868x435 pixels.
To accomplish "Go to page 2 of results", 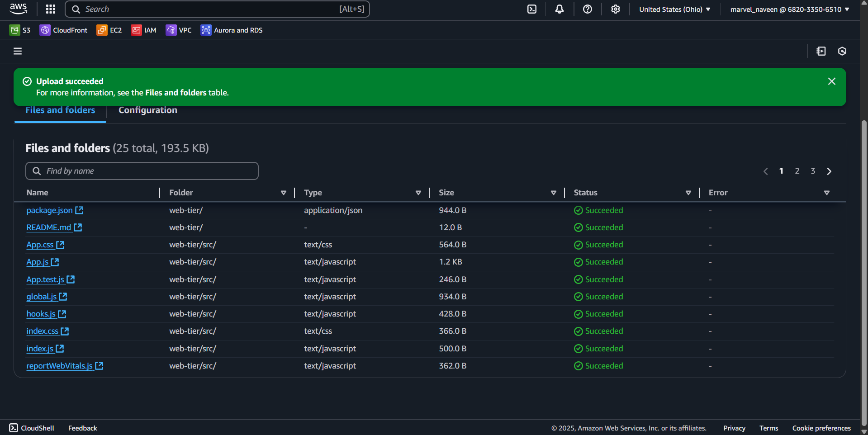I will coord(797,171).
